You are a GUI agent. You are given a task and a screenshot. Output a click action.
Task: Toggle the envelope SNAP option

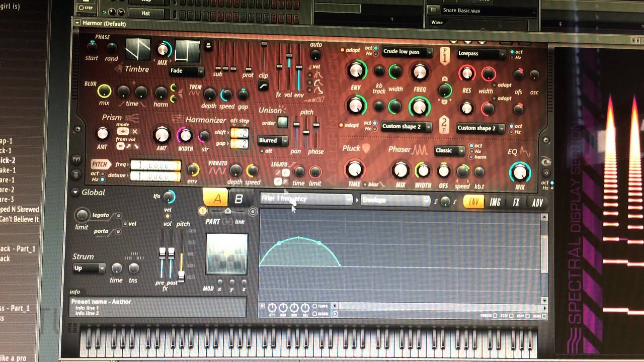coord(526,316)
